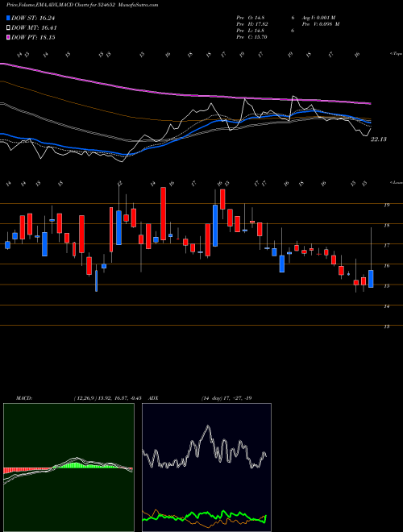Click the tallest red candlestick near 19

coord(163,214)
